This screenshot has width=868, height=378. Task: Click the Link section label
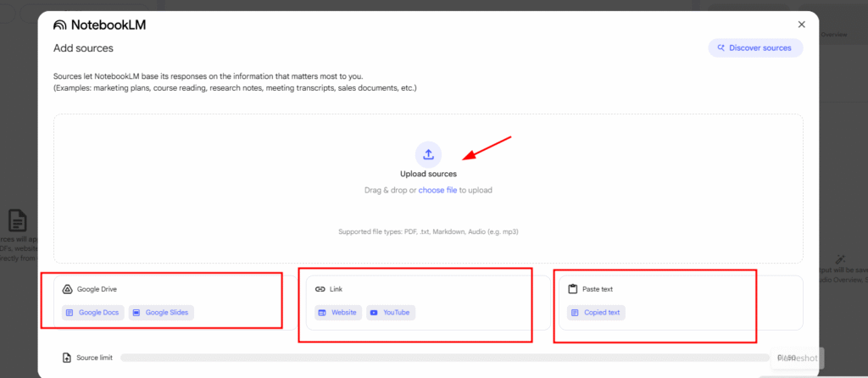(336, 289)
